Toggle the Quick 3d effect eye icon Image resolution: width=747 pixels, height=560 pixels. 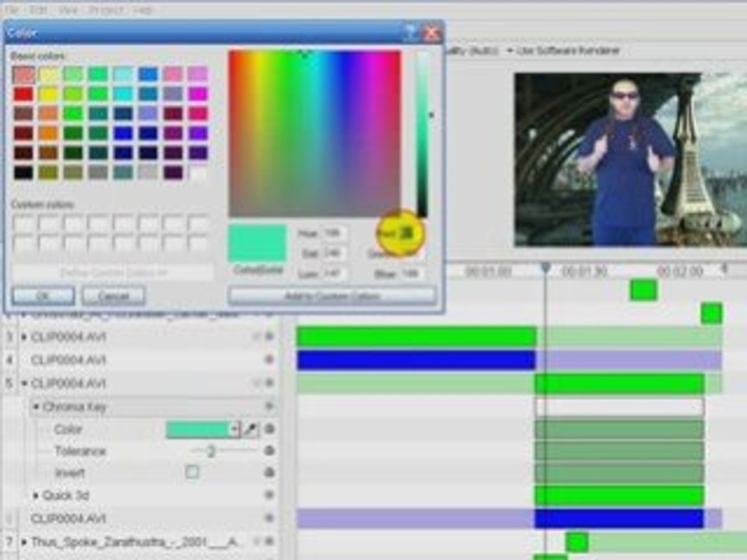(x=269, y=495)
